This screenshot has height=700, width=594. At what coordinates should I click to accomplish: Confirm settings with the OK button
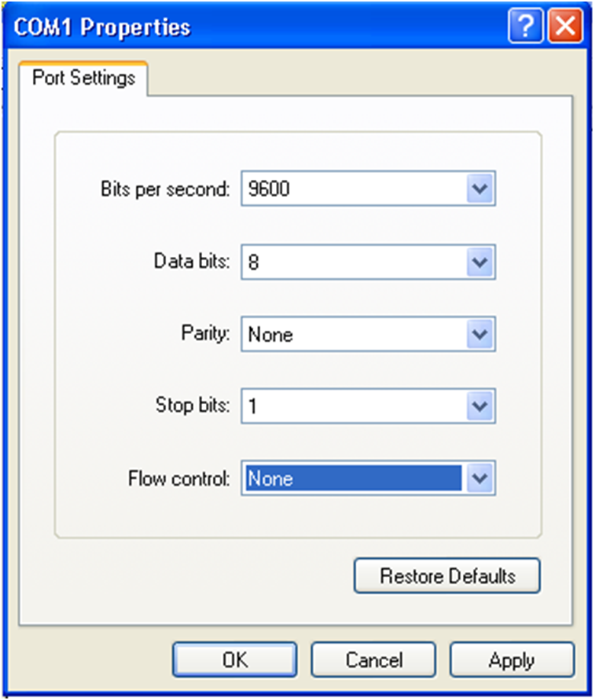[x=234, y=660]
